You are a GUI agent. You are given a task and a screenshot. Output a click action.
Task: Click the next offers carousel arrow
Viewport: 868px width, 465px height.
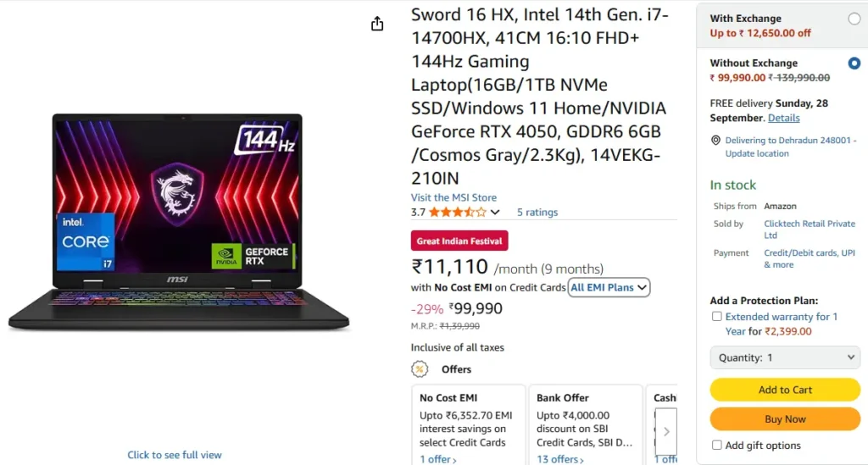tap(666, 431)
